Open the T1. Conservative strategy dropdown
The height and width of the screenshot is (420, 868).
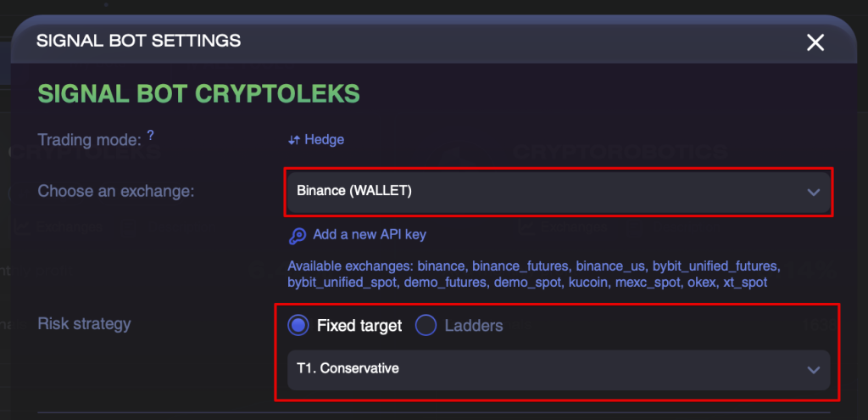[x=559, y=370]
